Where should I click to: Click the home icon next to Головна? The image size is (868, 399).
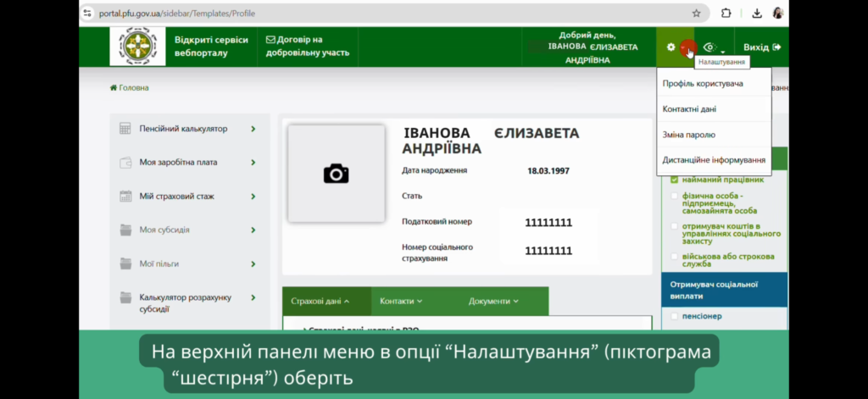coord(114,88)
